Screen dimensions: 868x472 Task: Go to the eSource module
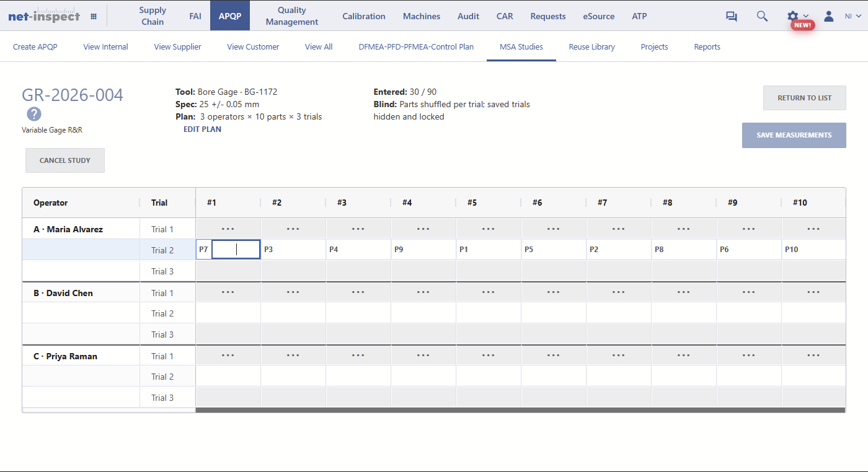point(599,16)
